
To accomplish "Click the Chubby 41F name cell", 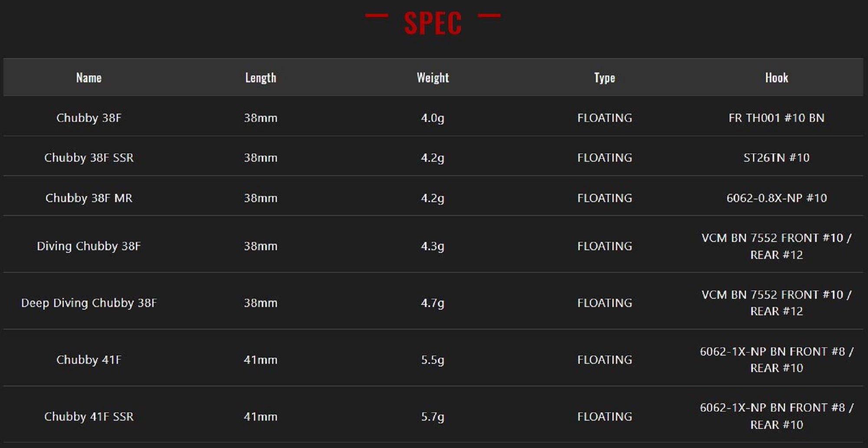I will point(89,360).
